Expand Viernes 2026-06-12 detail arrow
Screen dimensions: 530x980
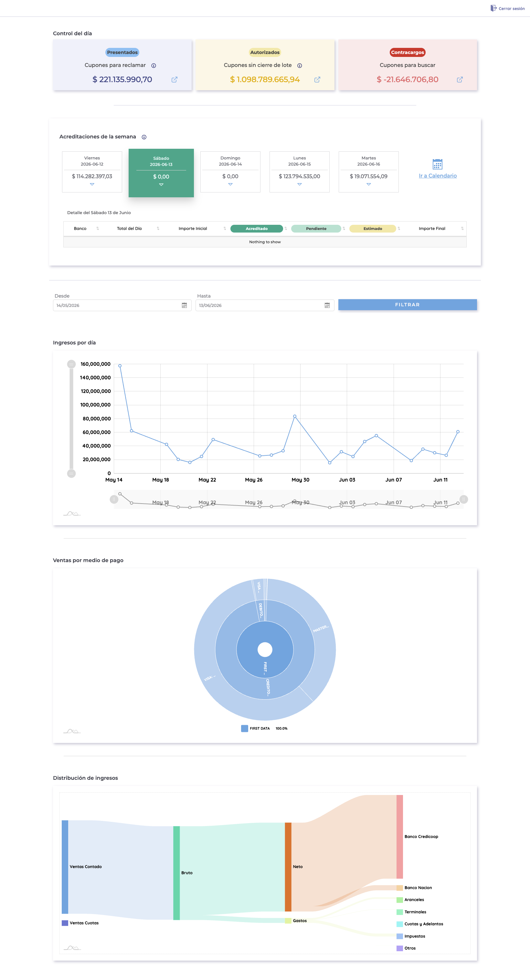pyautogui.click(x=92, y=184)
